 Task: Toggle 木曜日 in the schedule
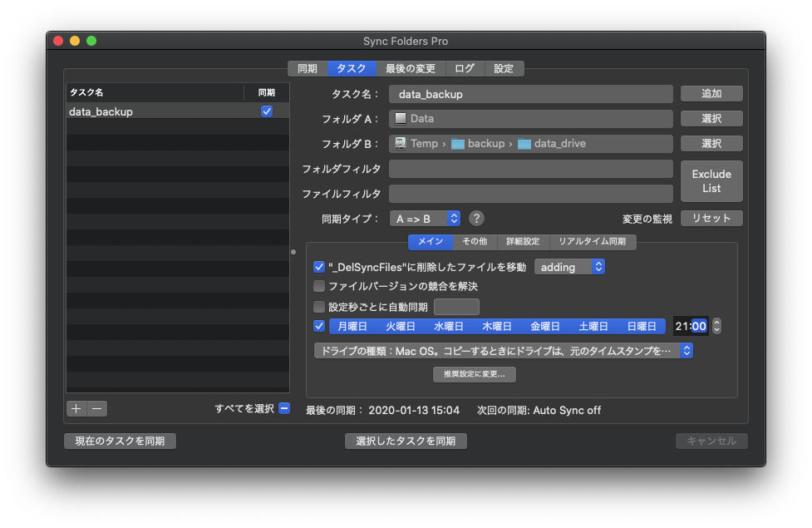[497, 327]
